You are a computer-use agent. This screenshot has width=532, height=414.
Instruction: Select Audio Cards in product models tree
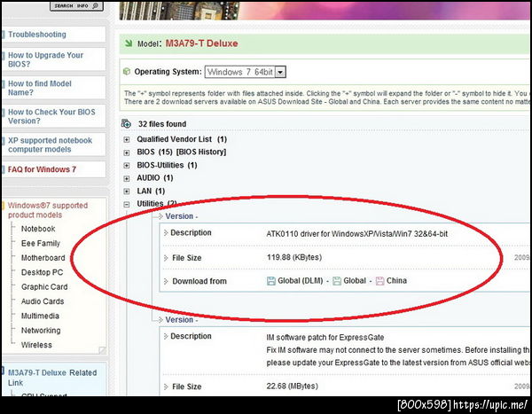tap(43, 301)
